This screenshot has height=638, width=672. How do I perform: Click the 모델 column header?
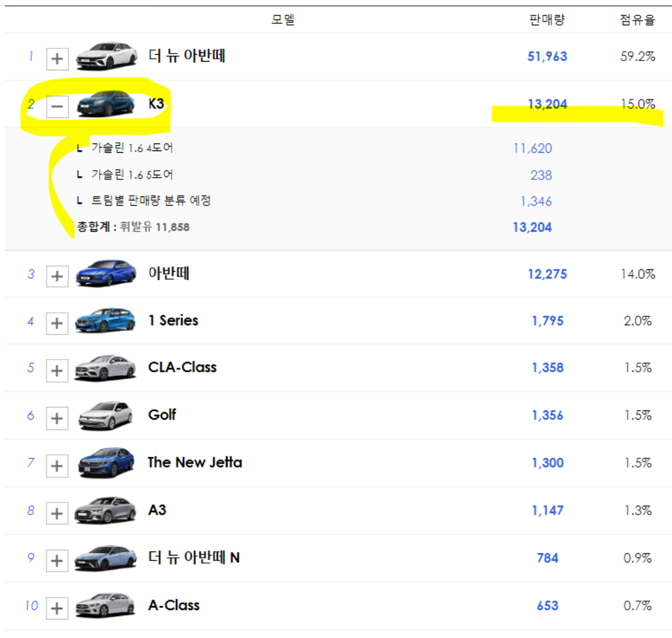coord(283,20)
